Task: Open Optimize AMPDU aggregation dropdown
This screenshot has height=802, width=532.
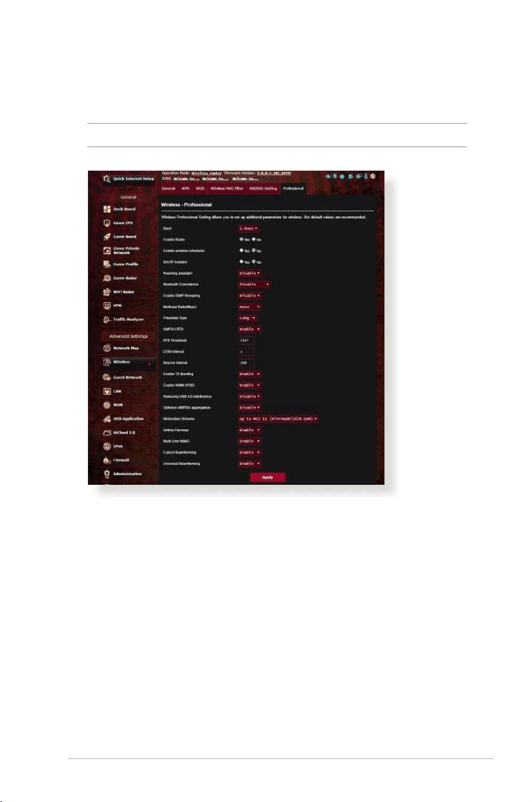Action: [250, 408]
